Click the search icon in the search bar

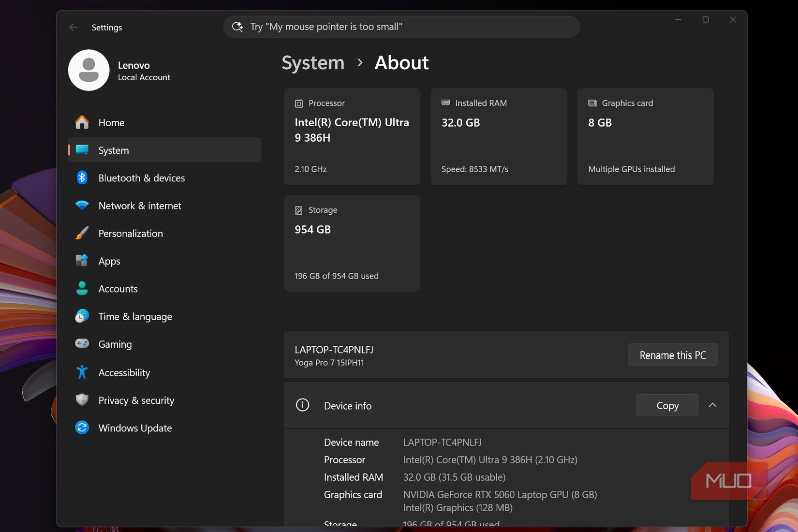pyautogui.click(x=237, y=27)
